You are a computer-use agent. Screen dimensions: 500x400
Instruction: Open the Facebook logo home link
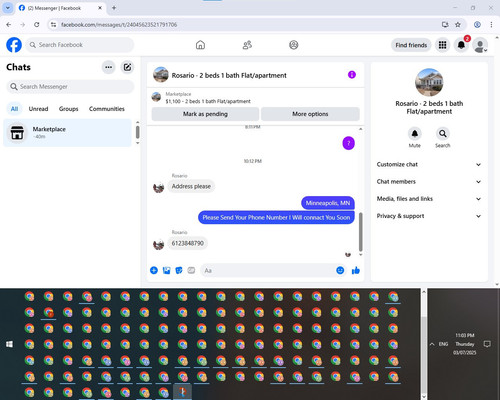point(14,45)
